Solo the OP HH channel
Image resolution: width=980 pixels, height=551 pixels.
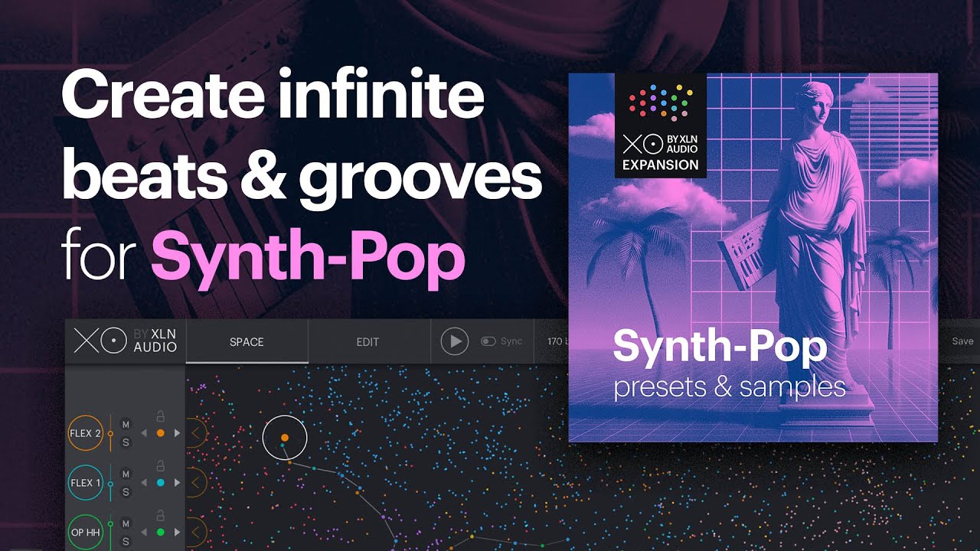(x=126, y=542)
